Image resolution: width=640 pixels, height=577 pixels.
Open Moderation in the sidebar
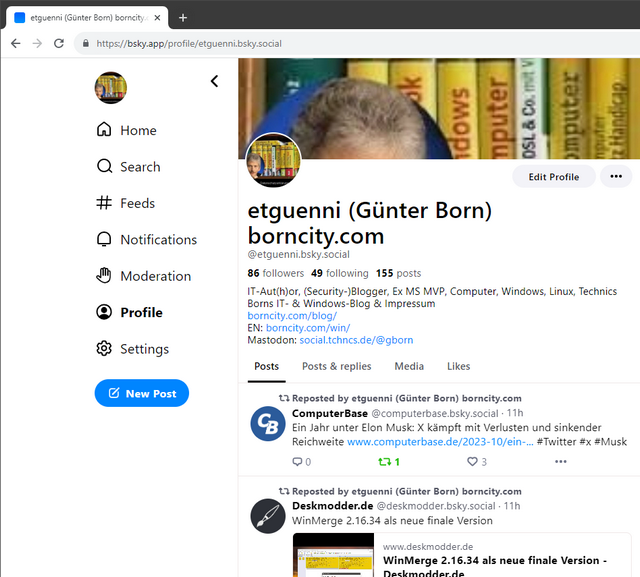pyautogui.click(x=144, y=276)
